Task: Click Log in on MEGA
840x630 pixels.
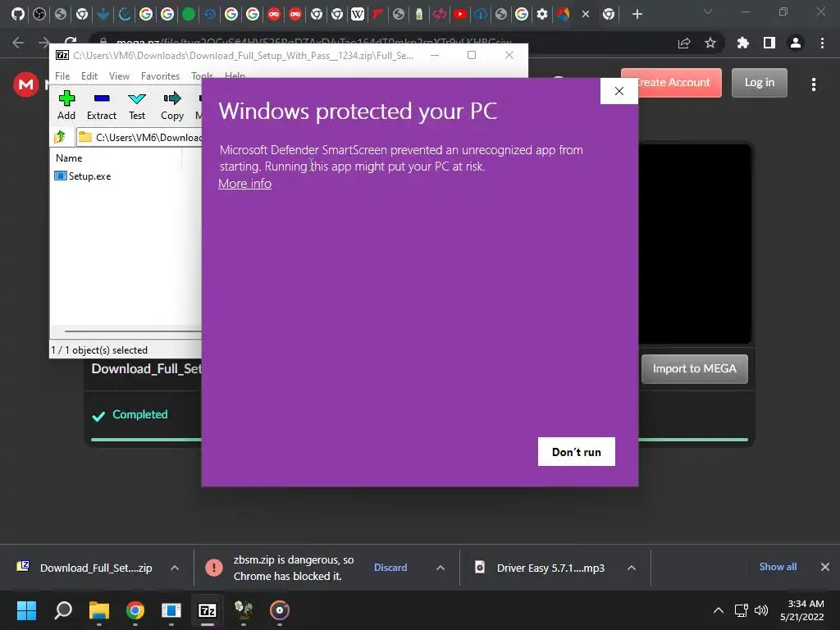Action: point(760,83)
